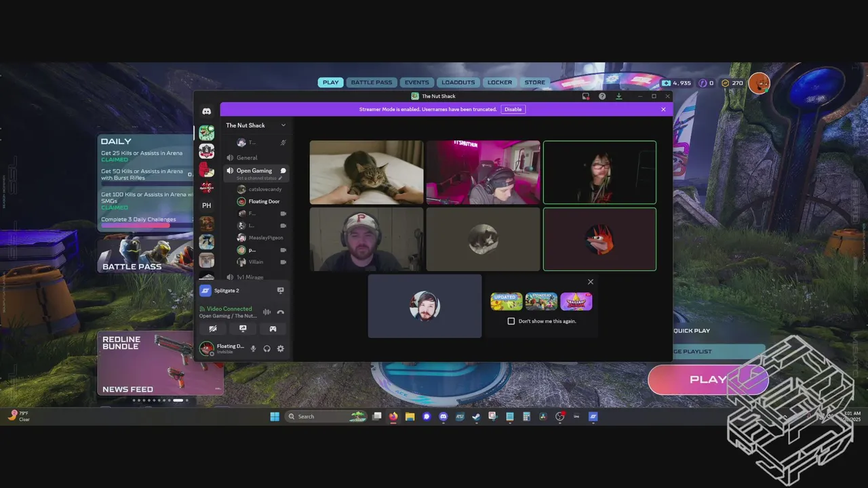Open purple activity game thumbnail
868x488 pixels.
[576, 302]
